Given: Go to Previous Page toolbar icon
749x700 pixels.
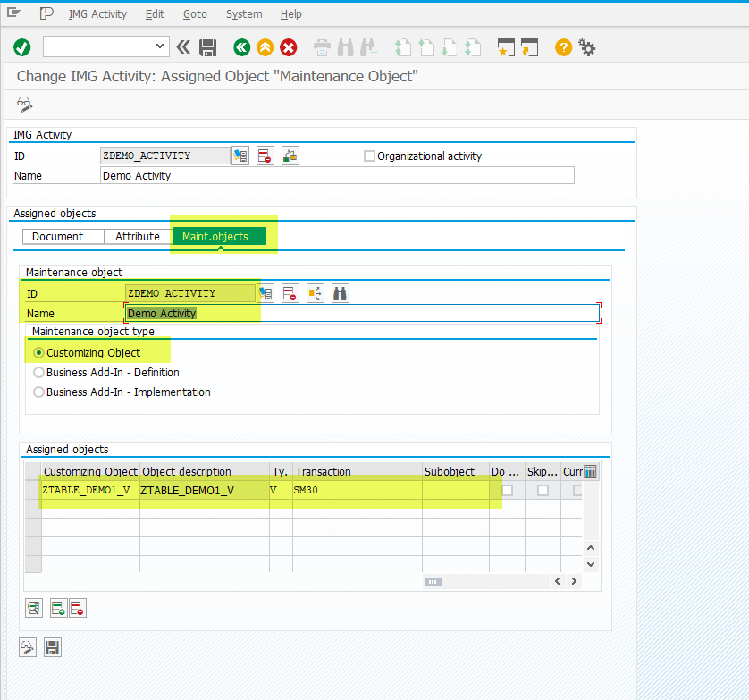Looking at the screenshot, I should (x=426, y=47).
